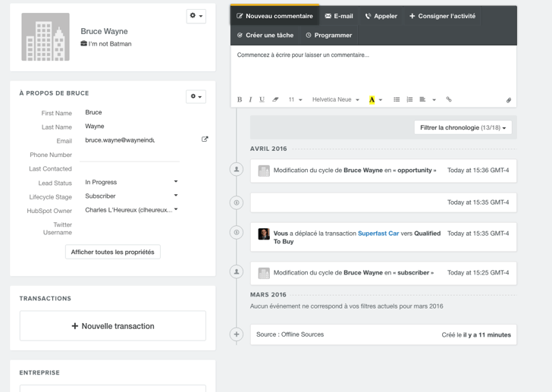The image size is (552, 392).
Task: Click the empty Phone Number field
Action: (130, 155)
